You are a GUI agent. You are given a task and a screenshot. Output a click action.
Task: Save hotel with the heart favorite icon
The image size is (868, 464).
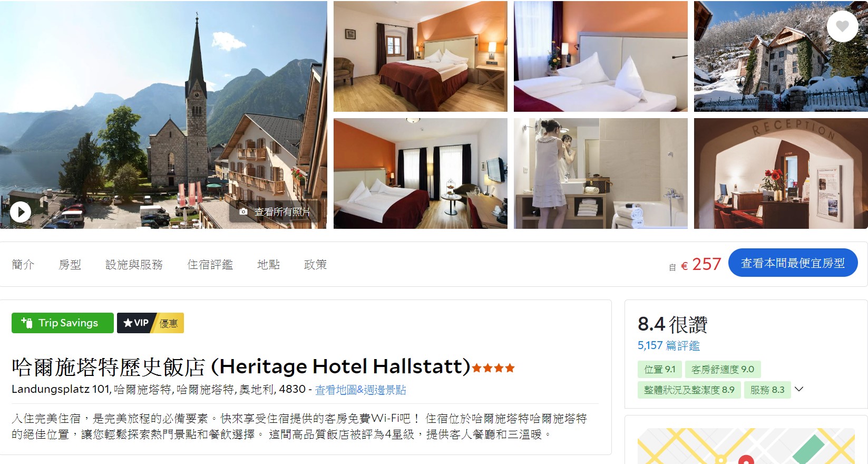pyautogui.click(x=842, y=26)
